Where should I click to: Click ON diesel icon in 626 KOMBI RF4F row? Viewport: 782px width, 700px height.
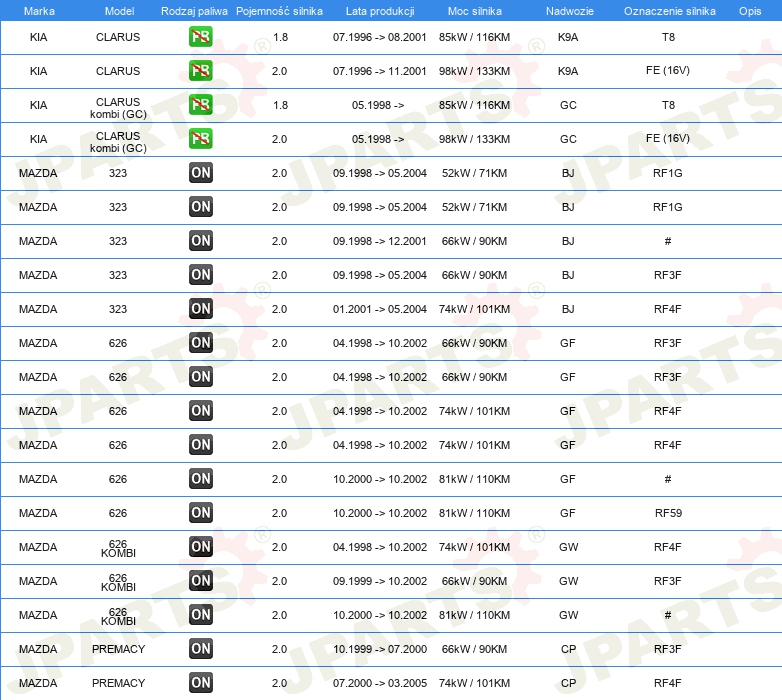(x=200, y=547)
